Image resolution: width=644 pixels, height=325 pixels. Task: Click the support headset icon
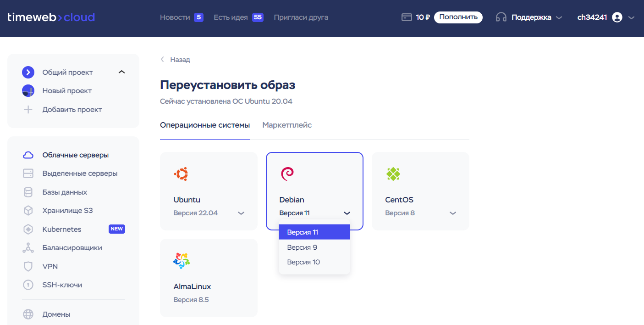(501, 17)
